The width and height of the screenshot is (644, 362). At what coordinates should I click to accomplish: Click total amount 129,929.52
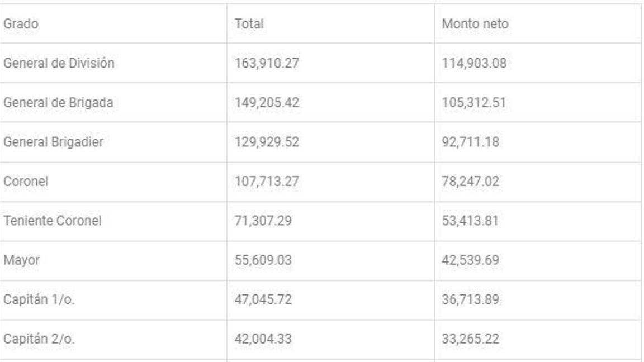click(x=267, y=142)
